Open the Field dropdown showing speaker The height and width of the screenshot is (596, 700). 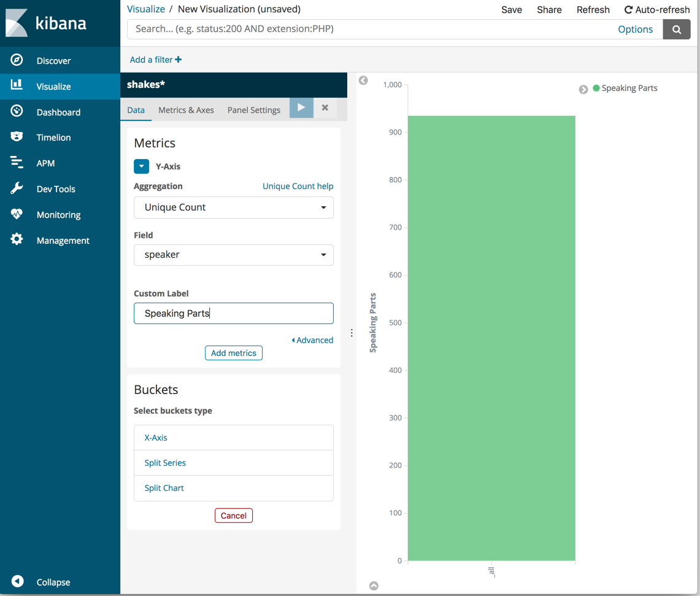[233, 255]
